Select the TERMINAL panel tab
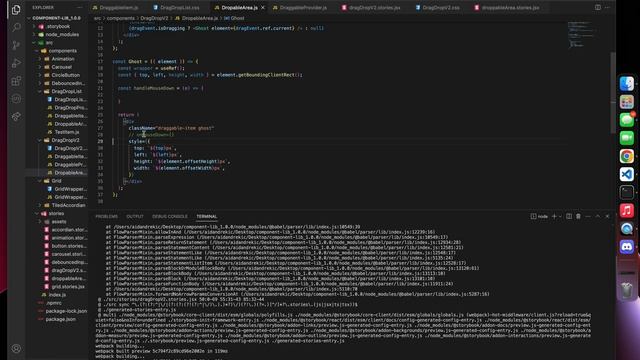The height and width of the screenshot is (360, 640). tap(207, 216)
